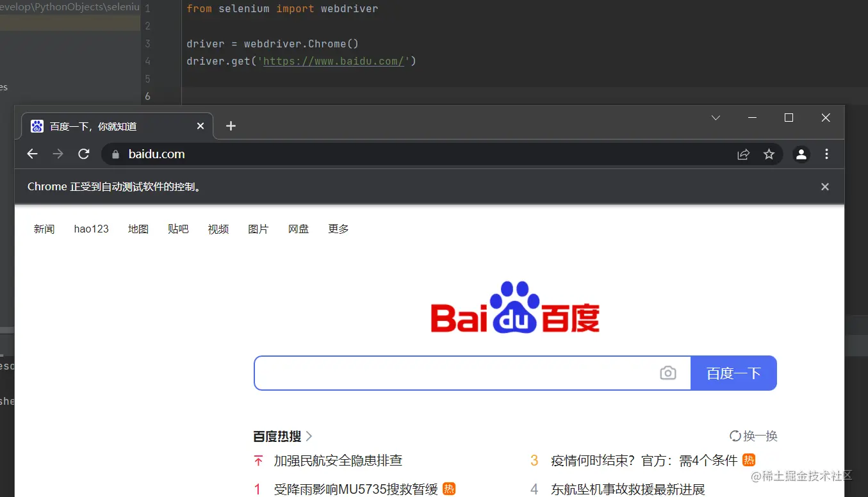Reload the Baidu page
This screenshot has width=868, height=497.
coord(84,154)
